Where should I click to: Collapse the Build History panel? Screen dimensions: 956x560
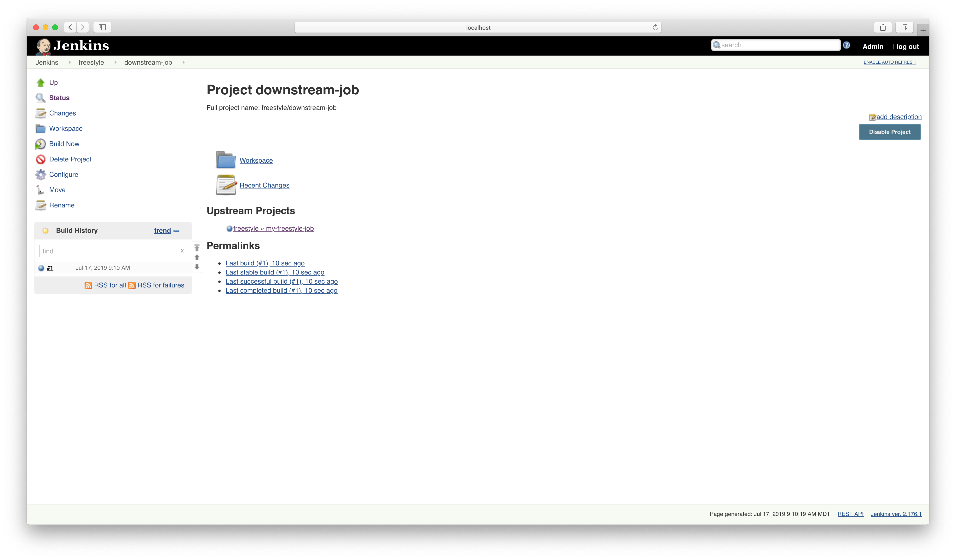pyautogui.click(x=176, y=231)
